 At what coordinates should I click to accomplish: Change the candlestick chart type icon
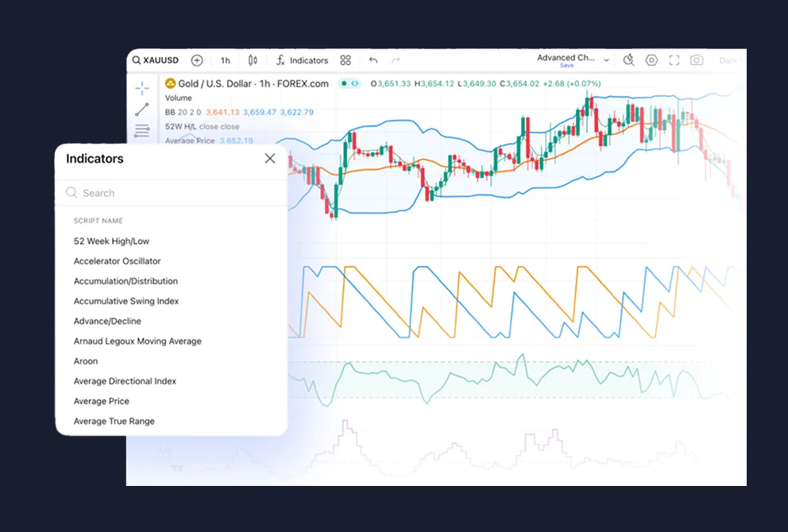pos(253,60)
